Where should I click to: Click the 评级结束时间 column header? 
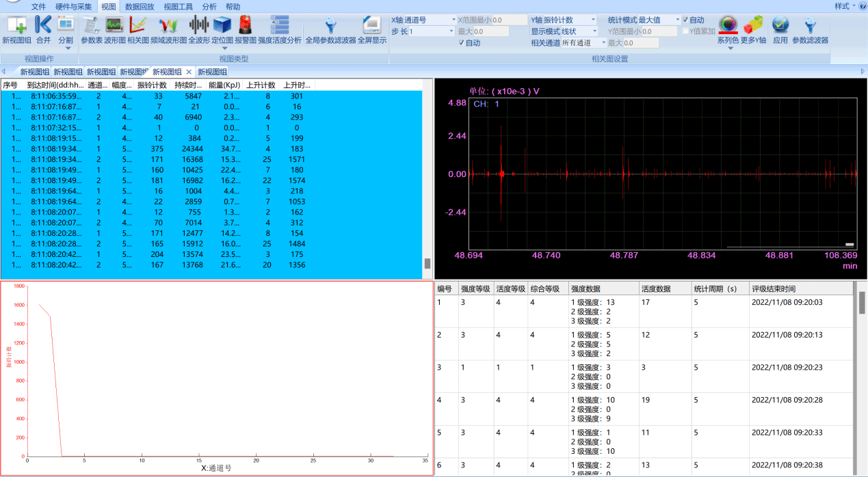(x=801, y=289)
